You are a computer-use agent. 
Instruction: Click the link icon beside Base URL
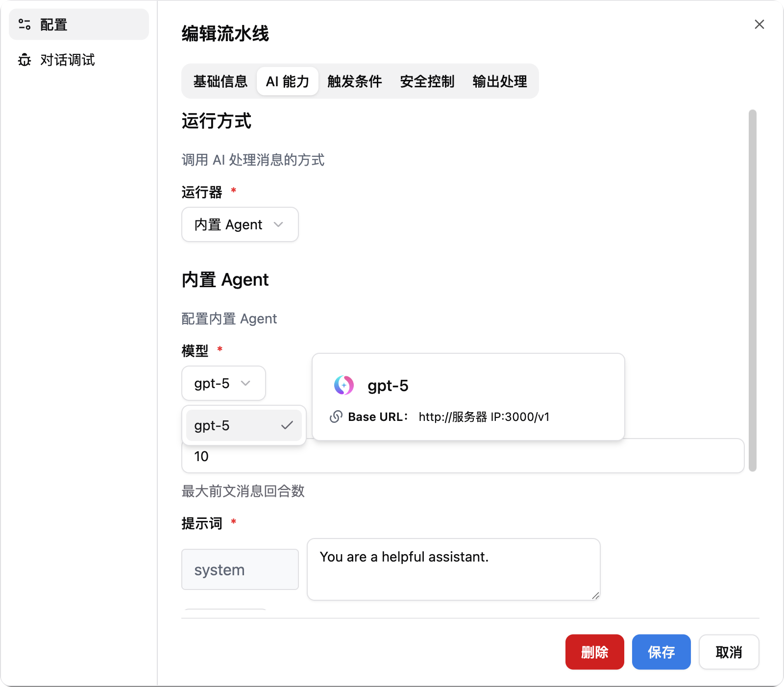tap(336, 417)
